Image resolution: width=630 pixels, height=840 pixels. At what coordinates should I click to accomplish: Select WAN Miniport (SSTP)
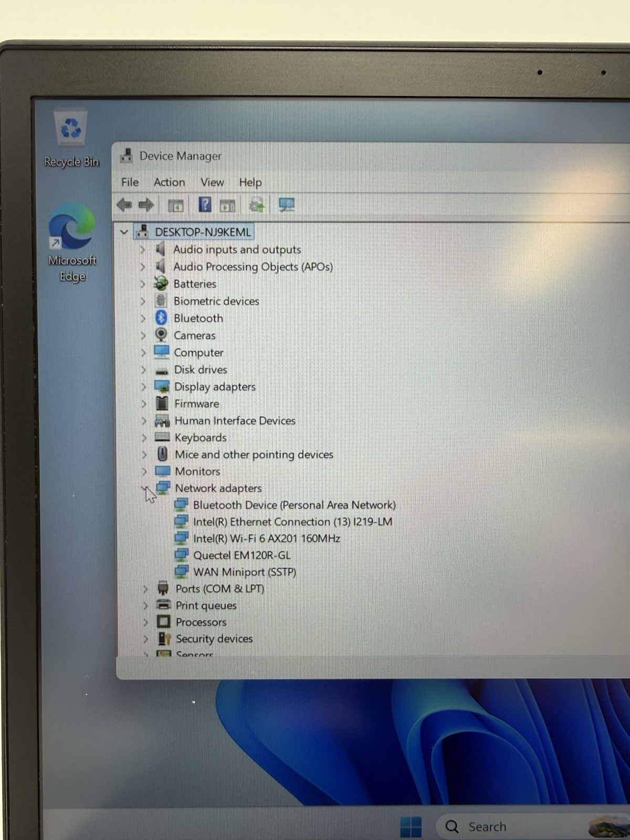[245, 572]
